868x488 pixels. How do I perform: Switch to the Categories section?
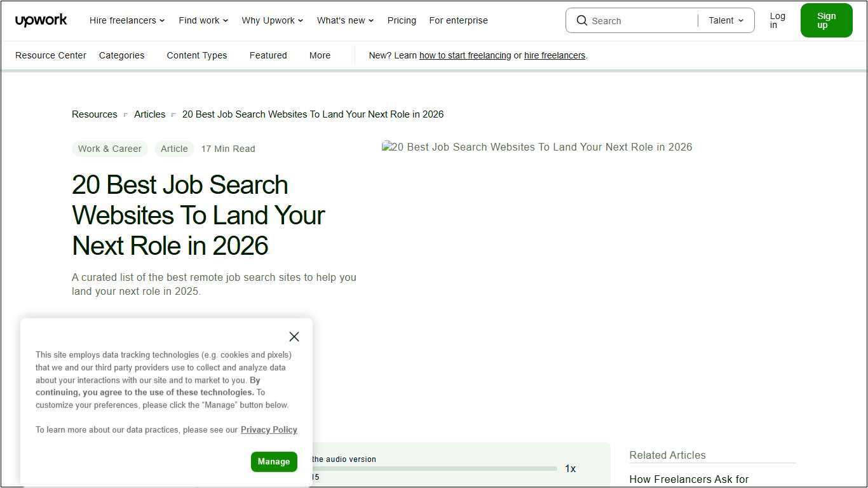[121, 55]
